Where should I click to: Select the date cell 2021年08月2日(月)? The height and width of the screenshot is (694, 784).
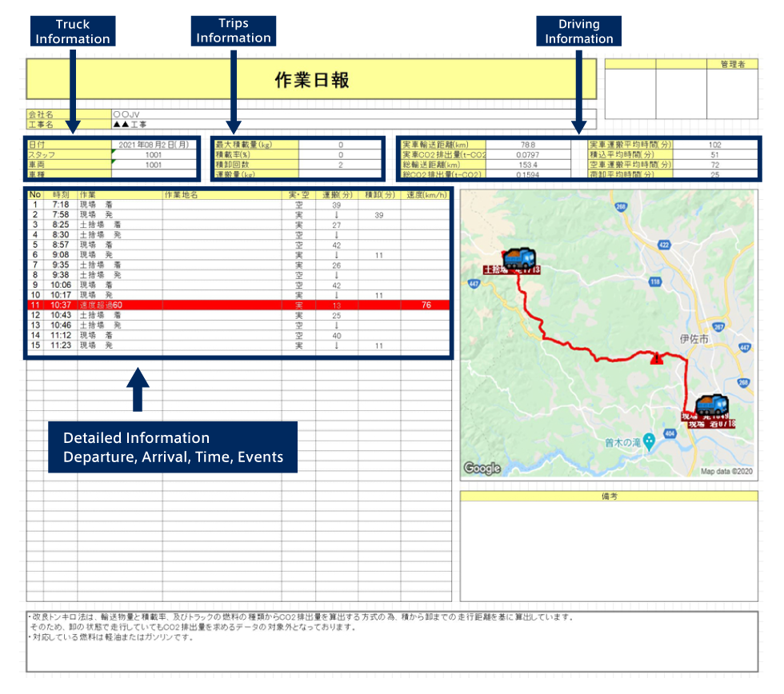[x=153, y=145]
